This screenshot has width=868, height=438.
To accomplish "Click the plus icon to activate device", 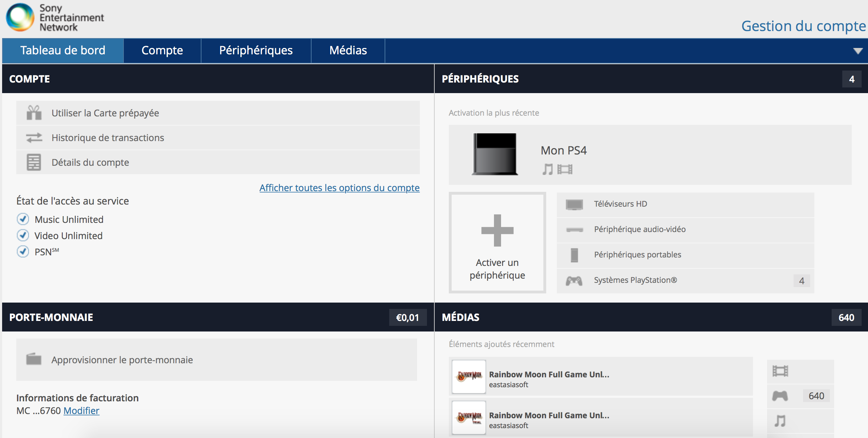I will click(497, 230).
